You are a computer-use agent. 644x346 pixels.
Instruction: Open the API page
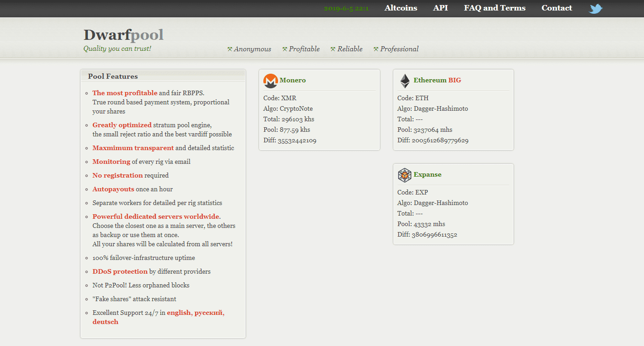click(x=441, y=8)
